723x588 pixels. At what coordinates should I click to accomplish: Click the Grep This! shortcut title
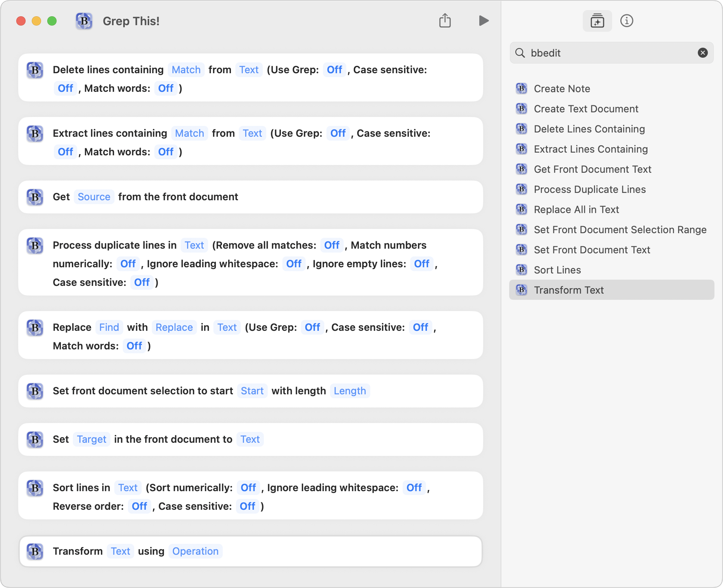pos(131,21)
